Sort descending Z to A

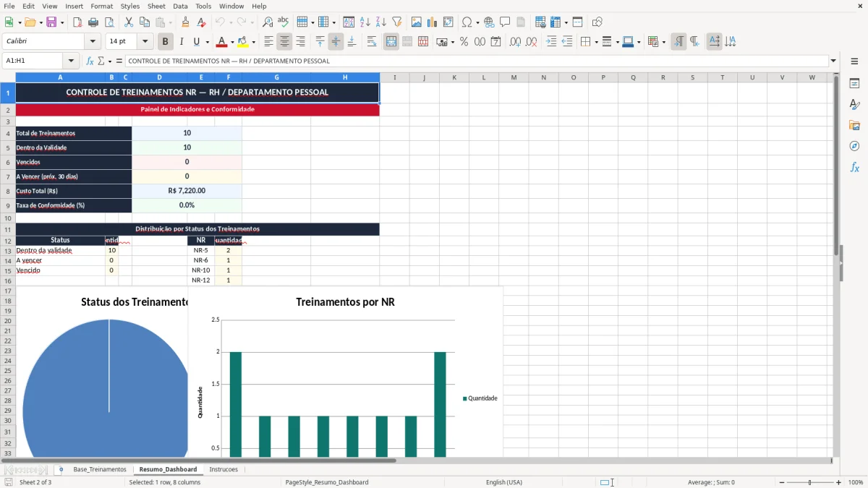point(380,22)
